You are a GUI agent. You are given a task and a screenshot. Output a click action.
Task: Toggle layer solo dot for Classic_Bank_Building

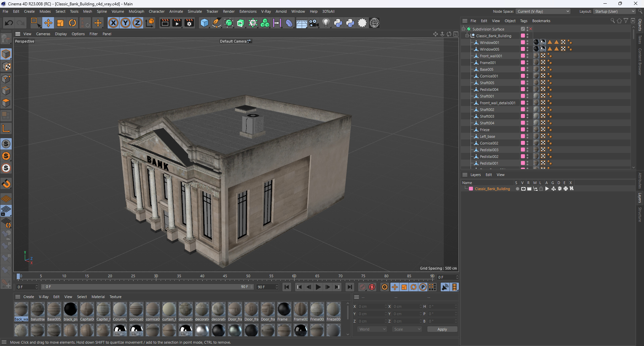coord(517,189)
